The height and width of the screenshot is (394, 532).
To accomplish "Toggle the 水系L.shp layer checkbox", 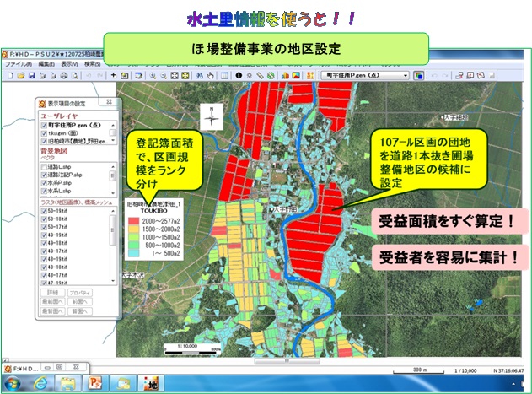I will pyautogui.click(x=44, y=191).
